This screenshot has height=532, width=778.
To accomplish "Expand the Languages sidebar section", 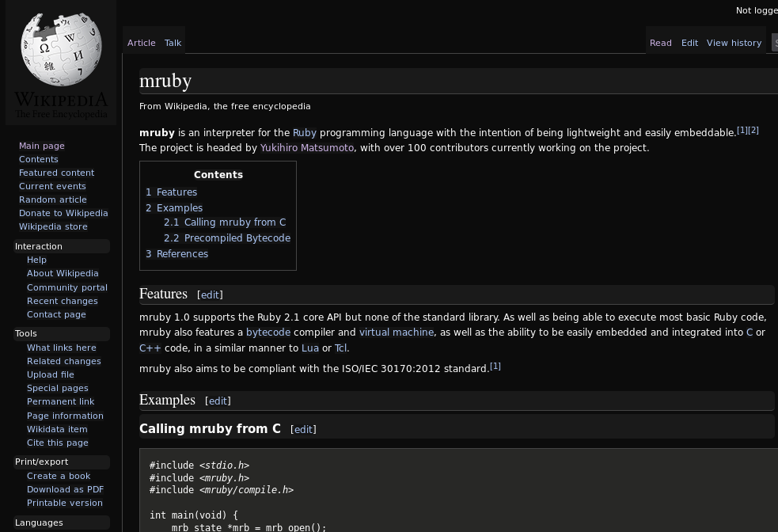I will 62,522.
